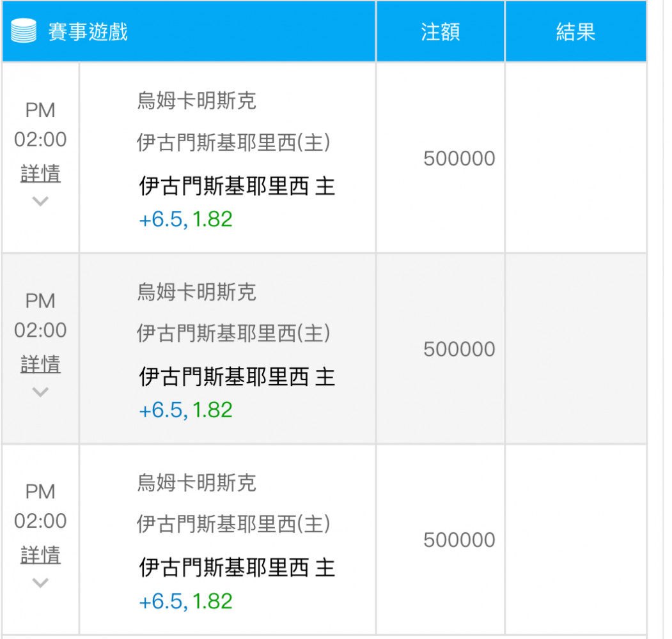This screenshot has height=639, width=672.
Task: Select third row 1.82 odds value
Action: click(x=212, y=601)
